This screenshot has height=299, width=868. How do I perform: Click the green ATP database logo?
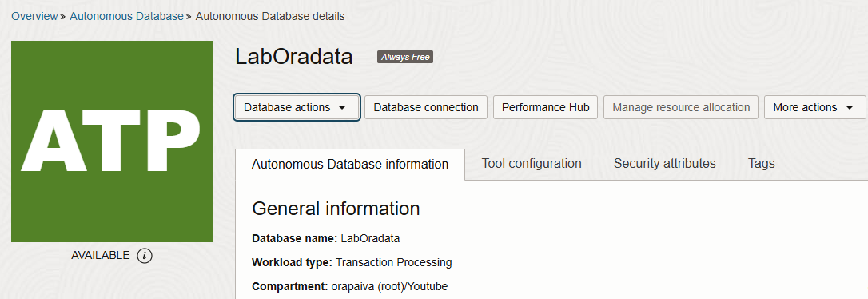[112, 142]
